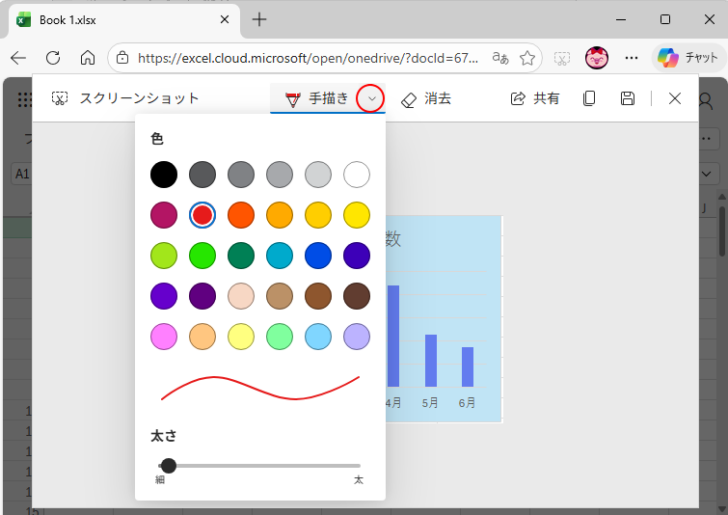
Task: Open the browser profile avatar
Action: pos(597,58)
